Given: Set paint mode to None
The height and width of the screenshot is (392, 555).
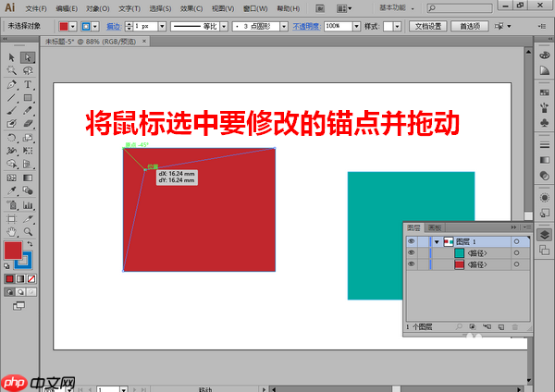Looking at the screenshot, I should [31, 279].
